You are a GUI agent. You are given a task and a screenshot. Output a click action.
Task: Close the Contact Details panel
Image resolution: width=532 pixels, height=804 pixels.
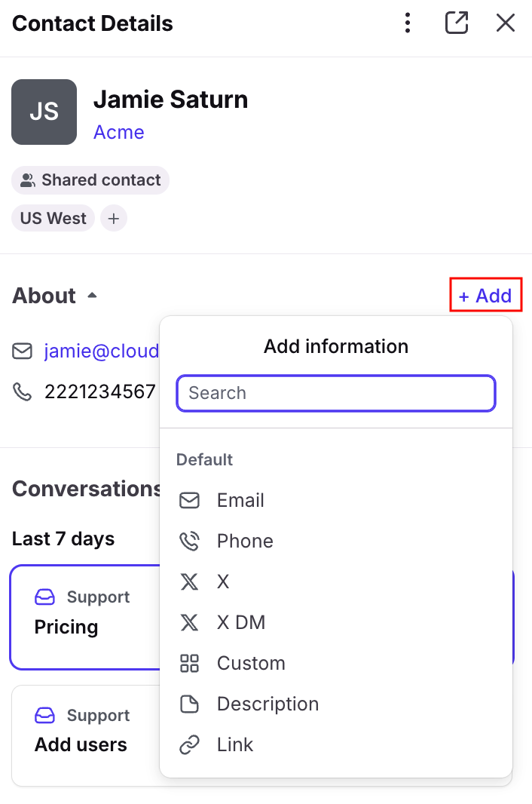506,23
